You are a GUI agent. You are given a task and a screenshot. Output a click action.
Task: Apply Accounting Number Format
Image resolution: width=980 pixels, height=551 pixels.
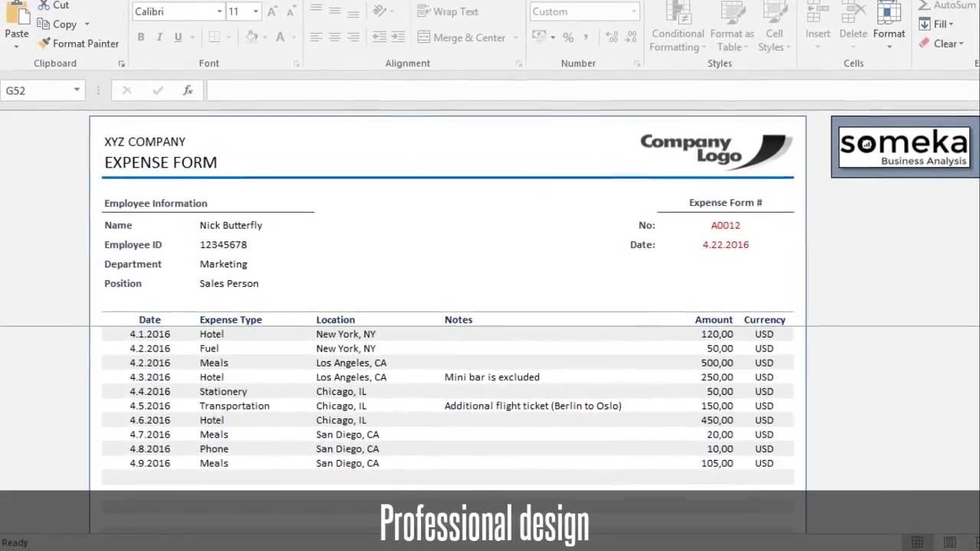[539, 37]
